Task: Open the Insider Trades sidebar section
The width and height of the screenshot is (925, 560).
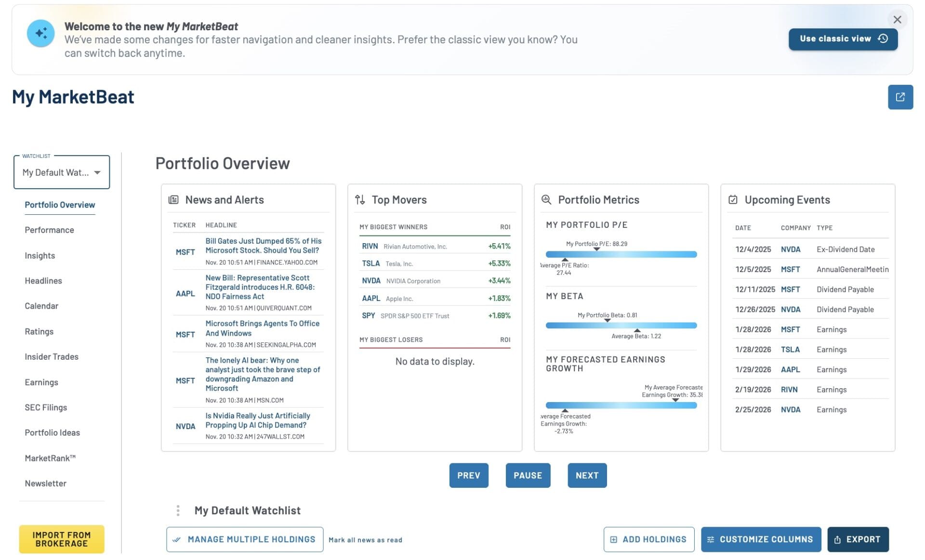Action: pyautogui.click(x=52, y=357)
